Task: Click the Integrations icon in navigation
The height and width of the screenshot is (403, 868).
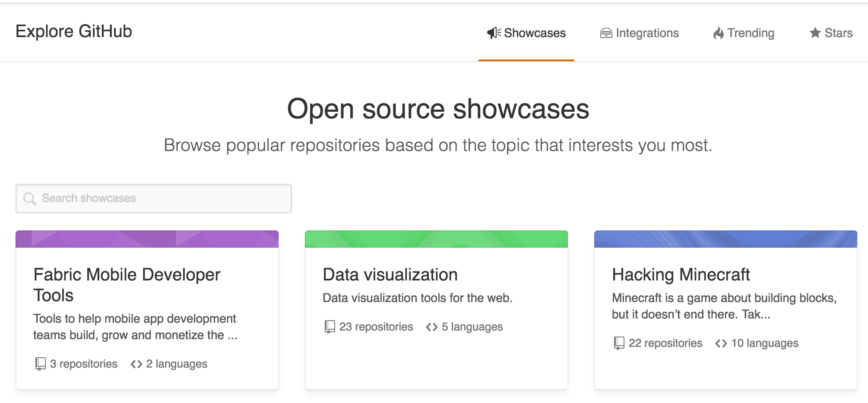Action: tap(606, 33)
